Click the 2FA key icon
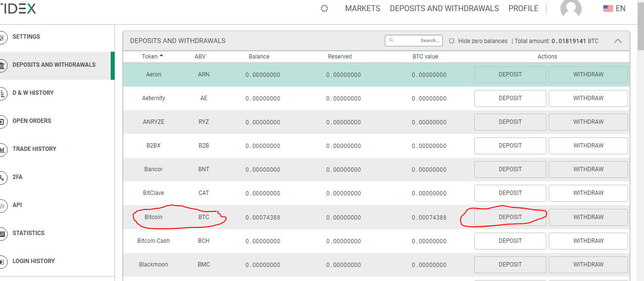 3,177
